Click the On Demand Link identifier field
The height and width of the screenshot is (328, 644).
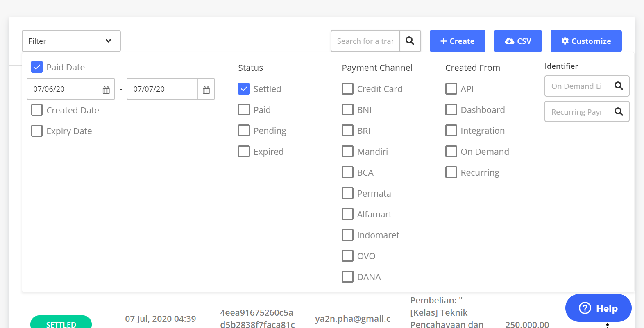coord(577,86)
